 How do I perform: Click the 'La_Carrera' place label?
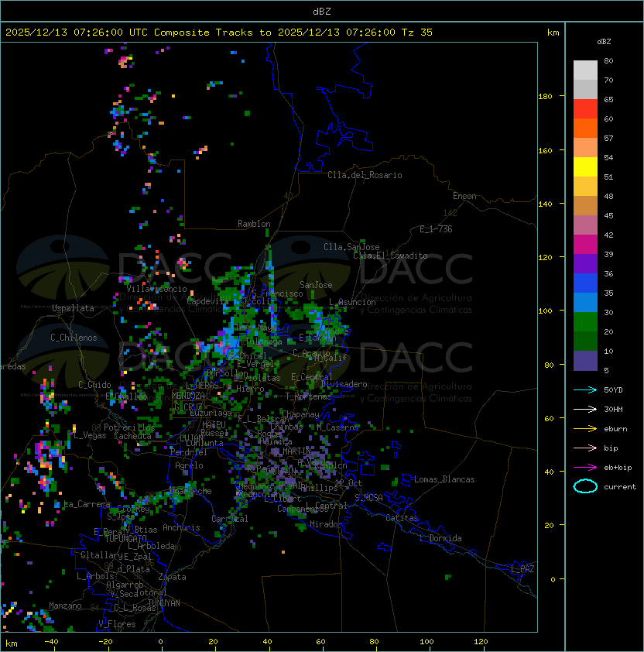[87, 504]
